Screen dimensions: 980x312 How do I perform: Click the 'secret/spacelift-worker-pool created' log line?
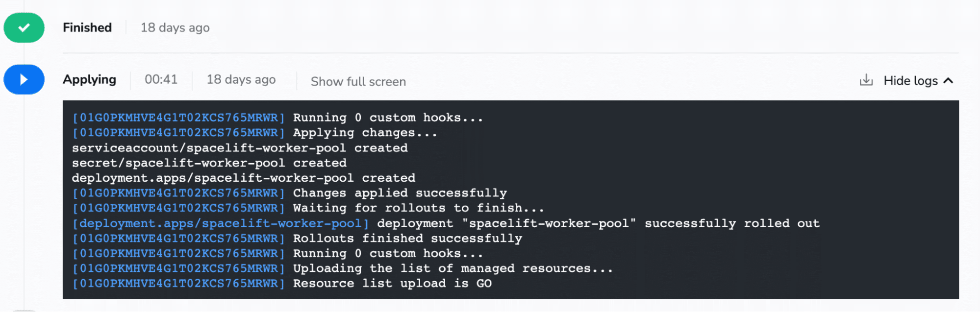[209, 163]
